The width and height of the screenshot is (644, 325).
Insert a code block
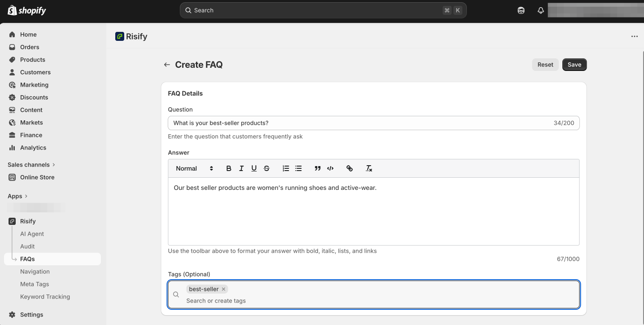coord(330,168)
